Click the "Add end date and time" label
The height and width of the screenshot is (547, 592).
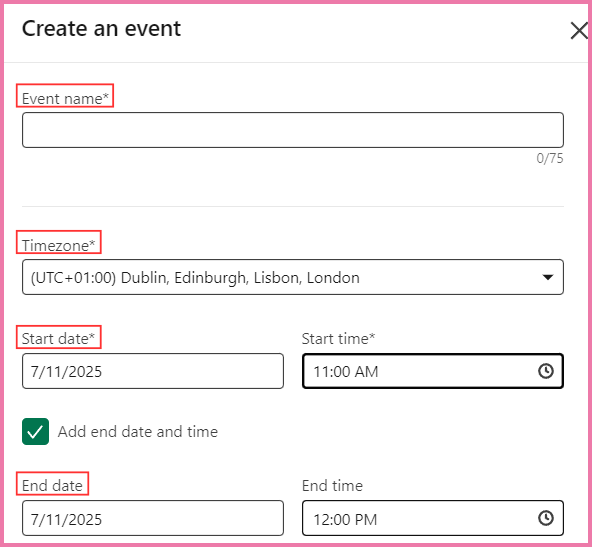click(138, 431)
